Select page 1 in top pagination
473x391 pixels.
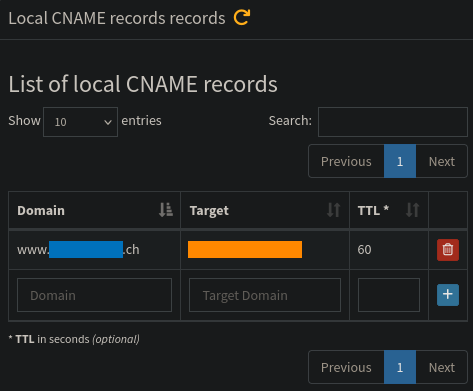pos(400,161)
